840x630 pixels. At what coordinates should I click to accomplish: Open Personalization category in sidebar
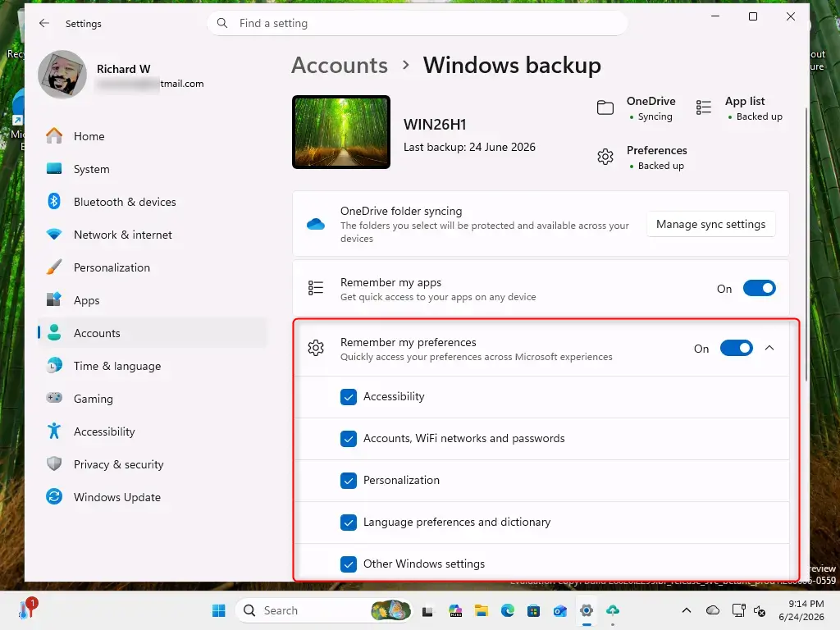point(152,267)
